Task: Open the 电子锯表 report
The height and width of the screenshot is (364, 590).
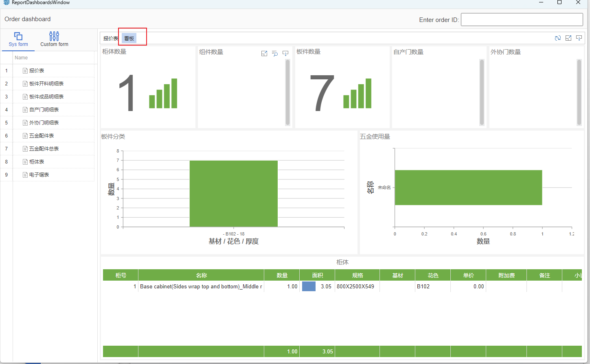Action: point(39,175)
